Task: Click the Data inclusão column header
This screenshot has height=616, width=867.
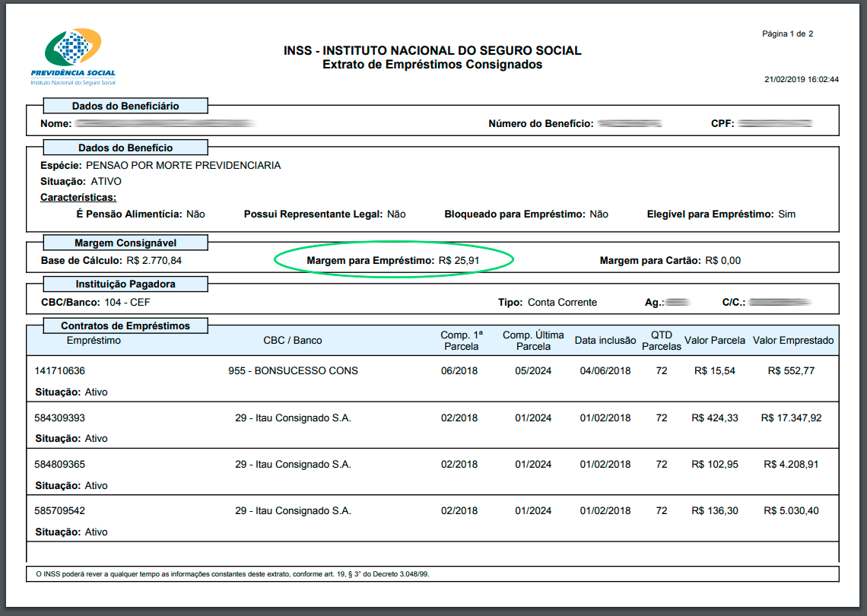Action: [605, 341]
